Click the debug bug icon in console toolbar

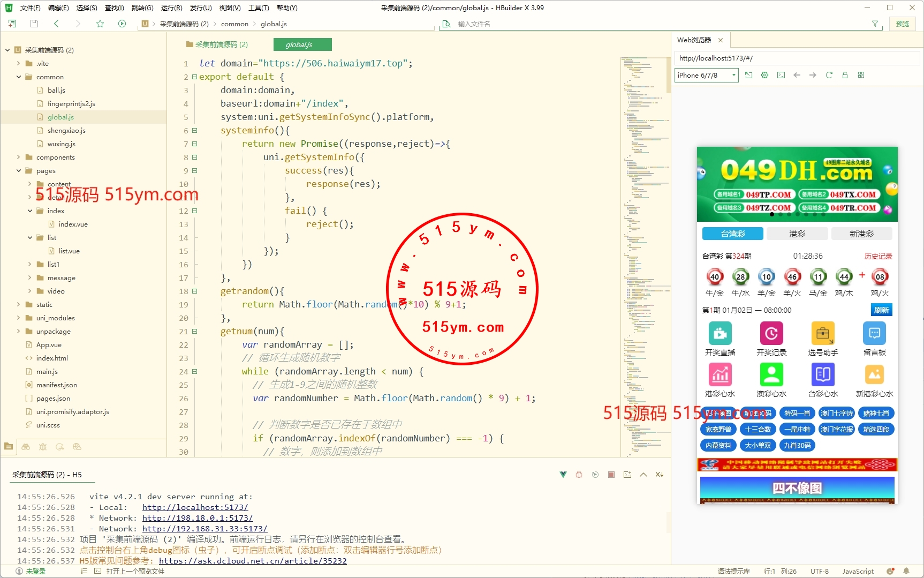point(579,475)
